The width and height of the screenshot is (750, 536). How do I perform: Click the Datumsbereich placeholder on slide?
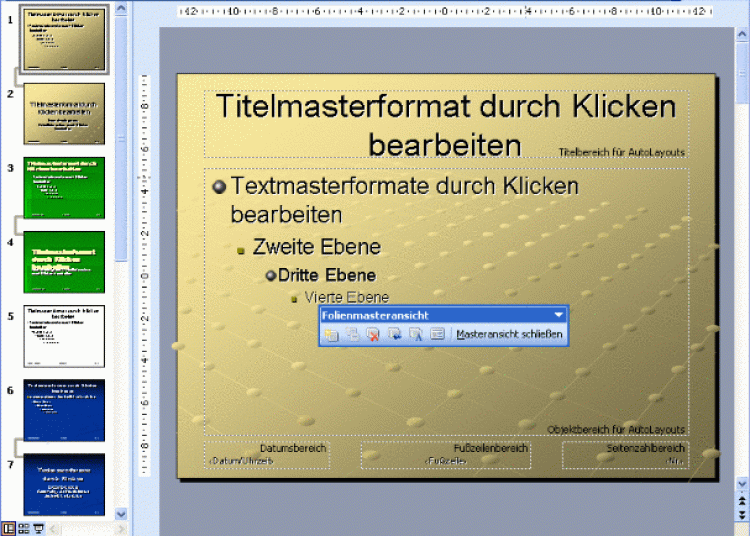click(x=267, y=454)
